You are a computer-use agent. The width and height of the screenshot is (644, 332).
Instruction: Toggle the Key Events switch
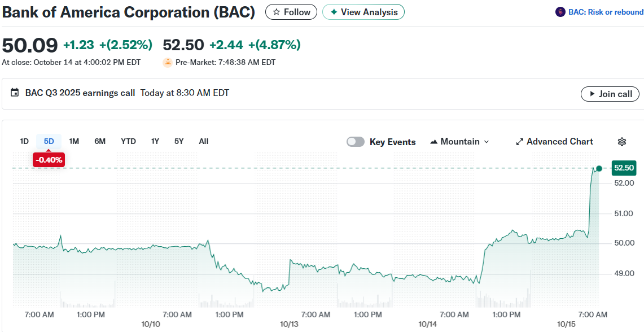(x=356, y=142)
